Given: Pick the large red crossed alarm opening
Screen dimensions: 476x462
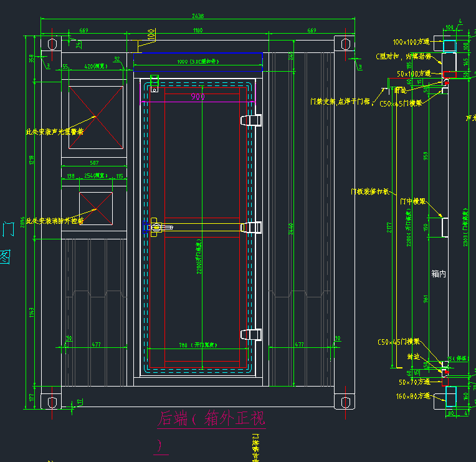Looking at the screenshot, I should coord(95,117).
